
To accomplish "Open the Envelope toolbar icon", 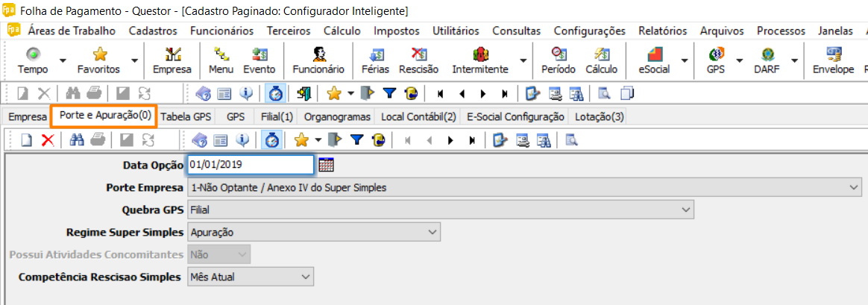I will pos(833,60).
